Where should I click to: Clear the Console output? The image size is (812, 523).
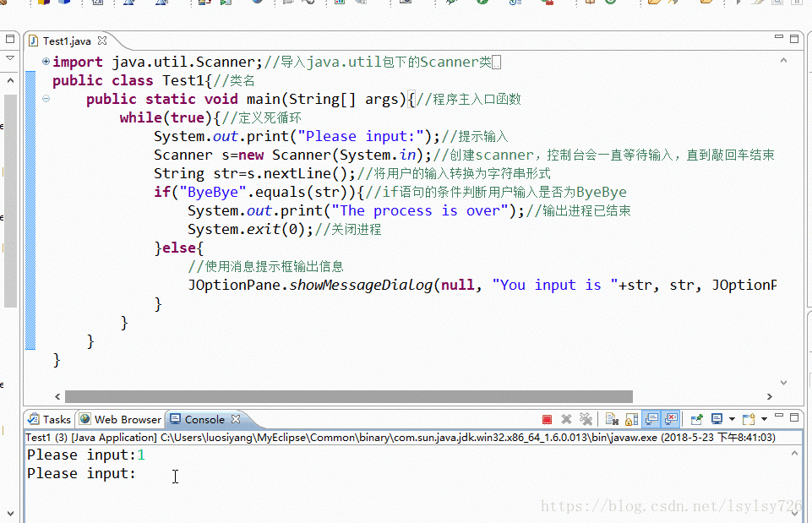click(x=610, y=418)
